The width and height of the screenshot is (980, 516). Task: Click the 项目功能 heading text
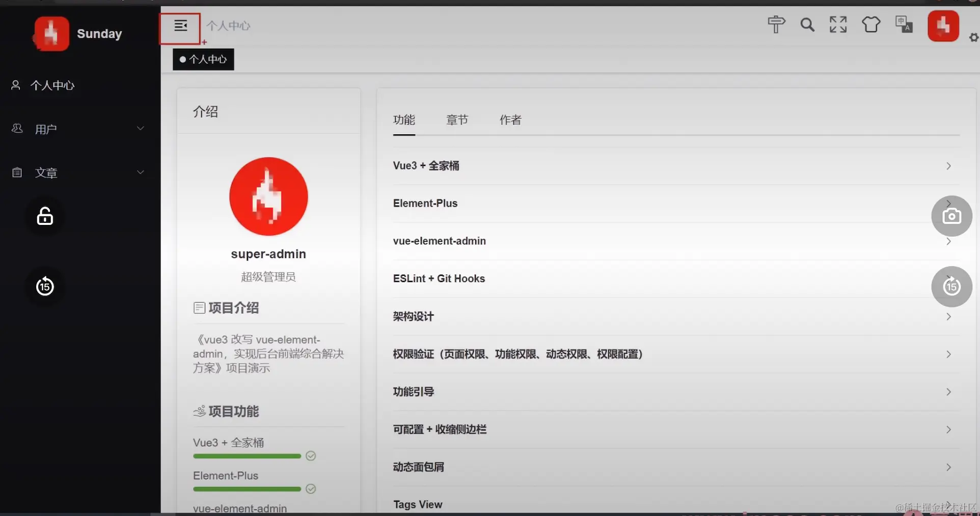(234, 411)
